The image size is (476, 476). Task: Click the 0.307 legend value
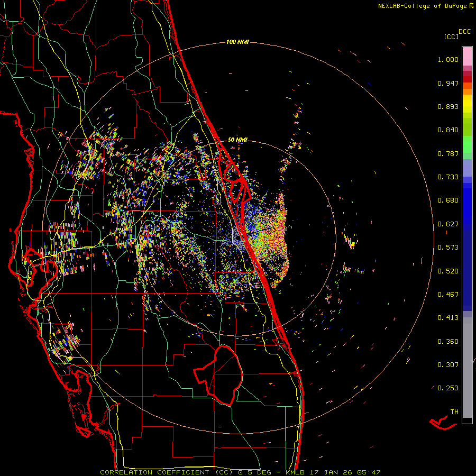[x=448, y=365]
